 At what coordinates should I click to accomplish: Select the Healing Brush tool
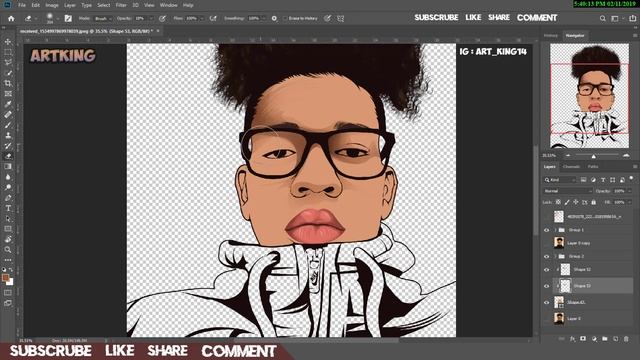pos(8,115)
